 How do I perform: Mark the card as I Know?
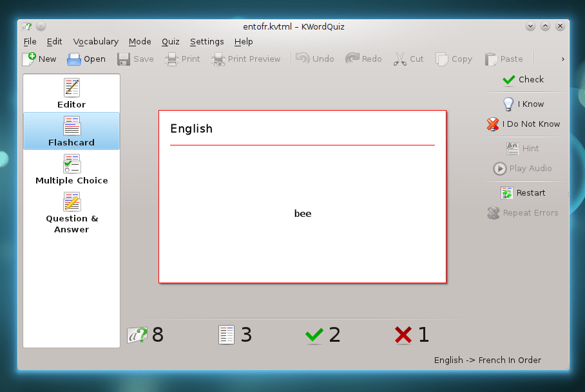coord(523,104)
